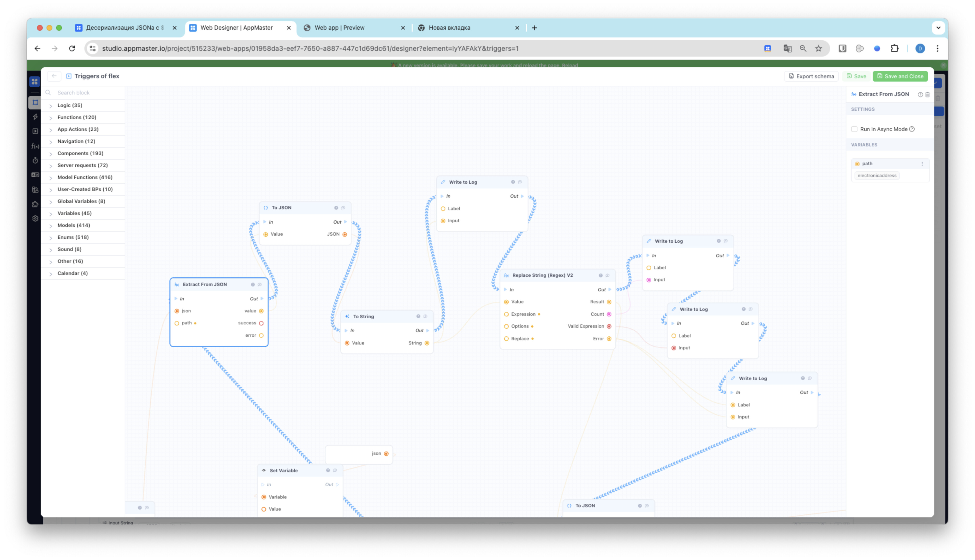Open Chrome three-dot menu
The height and width of the screenshot is (560, 975).
(x=937, y=48)
